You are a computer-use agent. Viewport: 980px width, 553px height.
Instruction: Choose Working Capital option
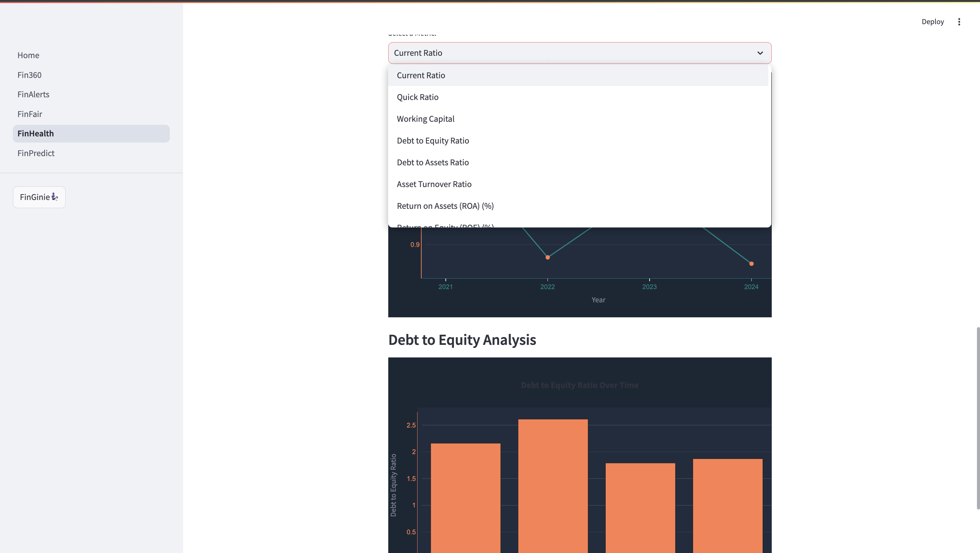point(425,119)
